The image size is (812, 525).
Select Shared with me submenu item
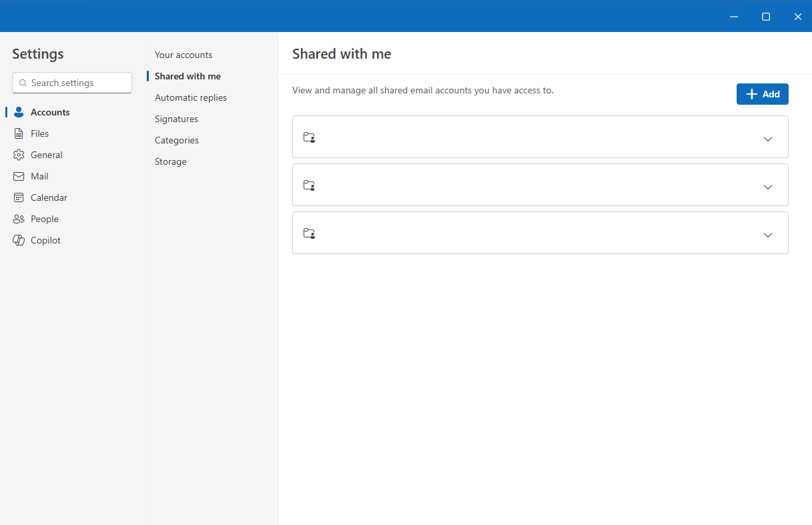[x=187, y=76]
